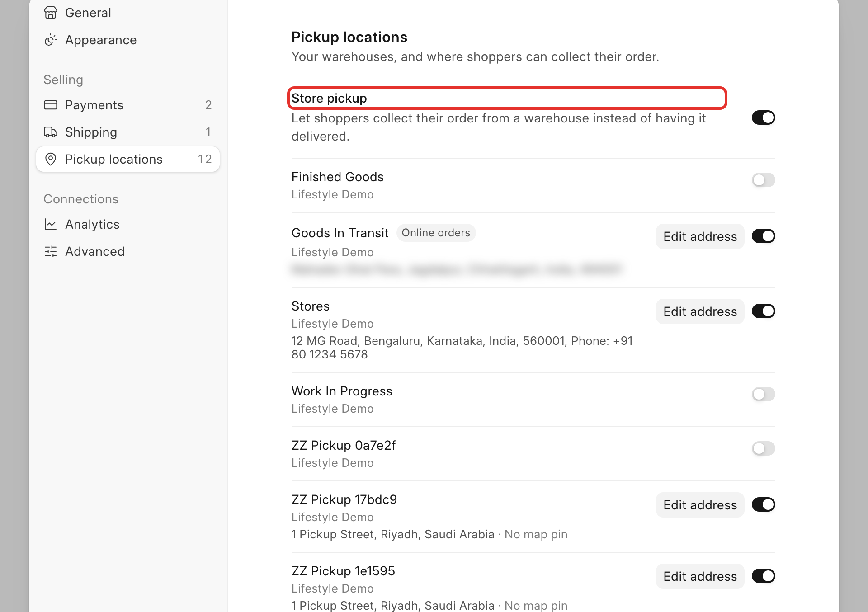The image size is (868, 612).
Task: Turn off the Goods In Transit toggle
Action: pos(763,236)
